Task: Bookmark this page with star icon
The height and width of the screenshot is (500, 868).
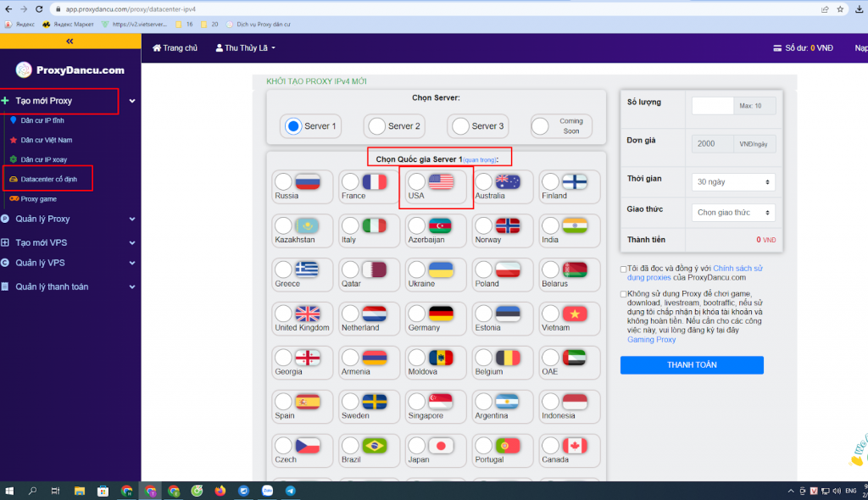Action: click(840, 8)
